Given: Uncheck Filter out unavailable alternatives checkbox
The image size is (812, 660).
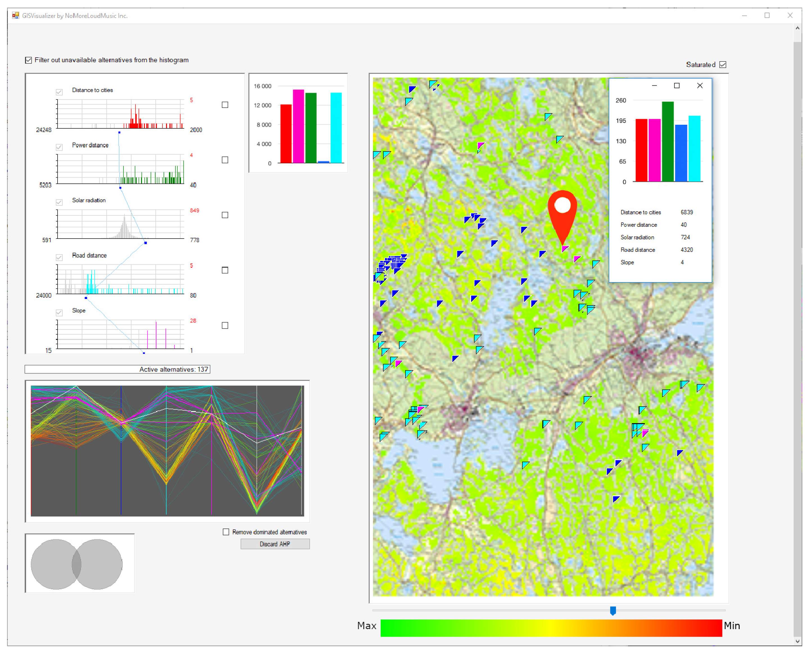Looking at the screenshot, I should pyautogui.click(x=28, y=60).
